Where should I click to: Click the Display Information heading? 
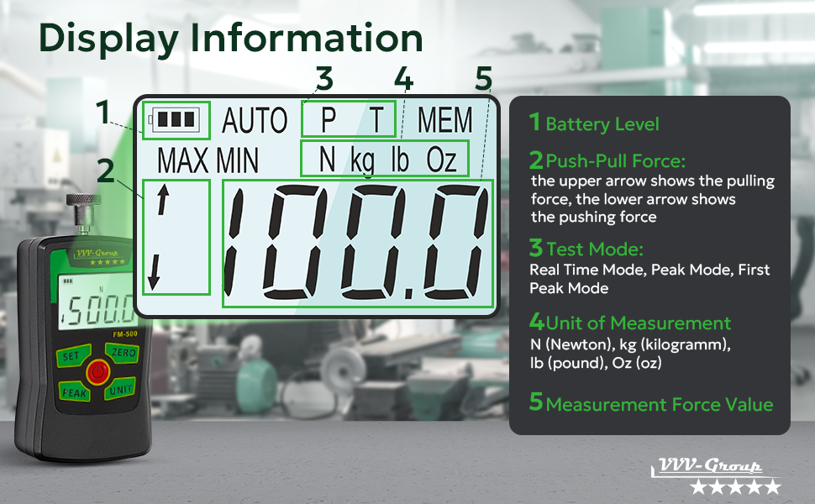click(231, 39)
